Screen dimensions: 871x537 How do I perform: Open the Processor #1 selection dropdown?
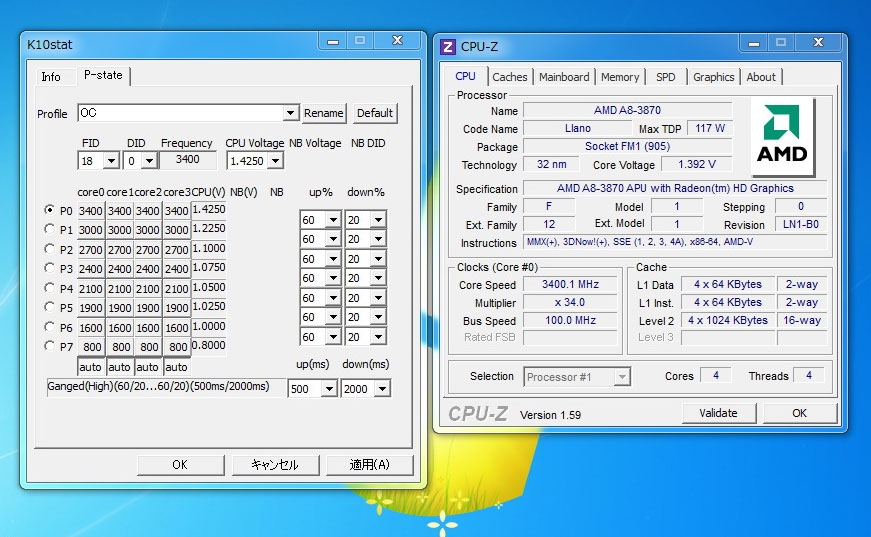pos(622,377)
